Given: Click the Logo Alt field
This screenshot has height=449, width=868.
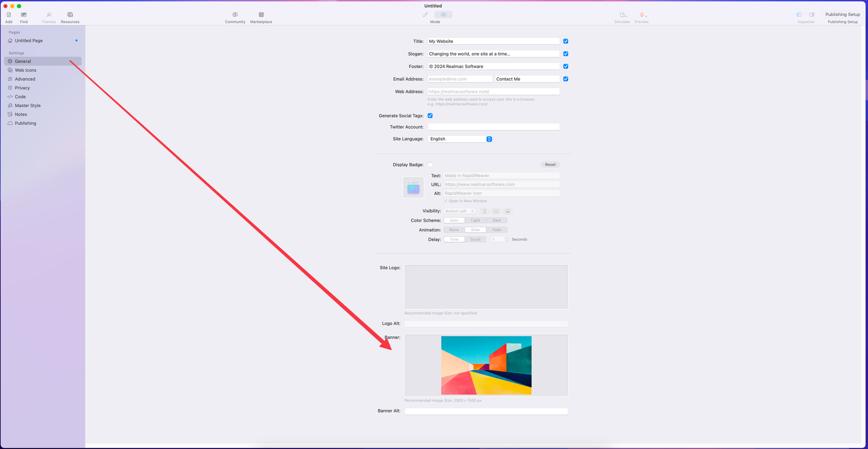Looking at the screenshot, I should click(486, 324).
